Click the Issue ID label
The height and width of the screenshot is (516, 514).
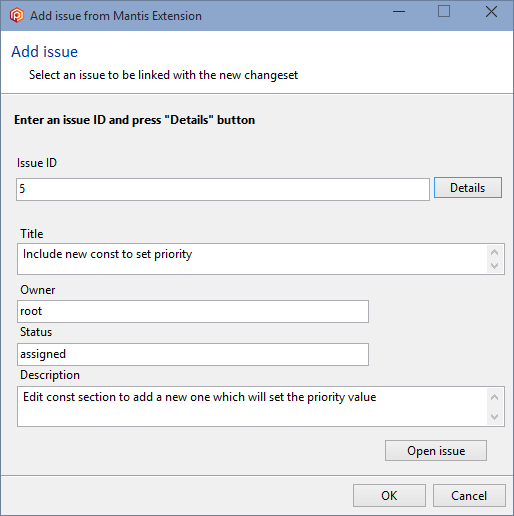click(x=37, y=163)
